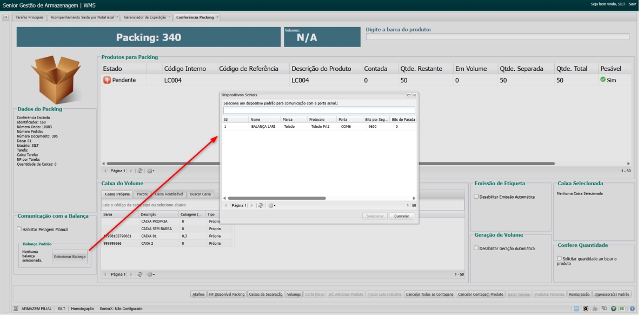Open Caixas de Separação

[265, 295]
